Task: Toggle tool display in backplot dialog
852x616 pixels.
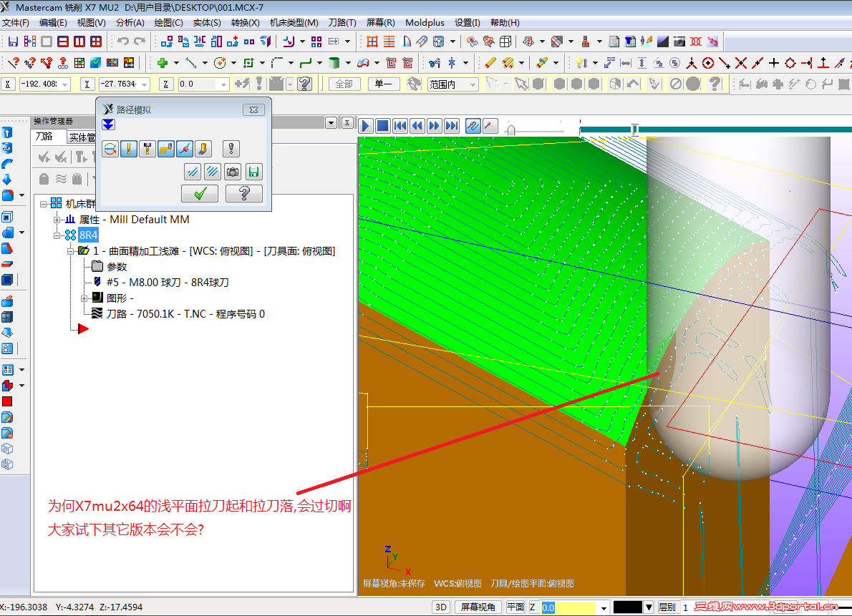Action: pyautogui.click(x=129, y=148)
